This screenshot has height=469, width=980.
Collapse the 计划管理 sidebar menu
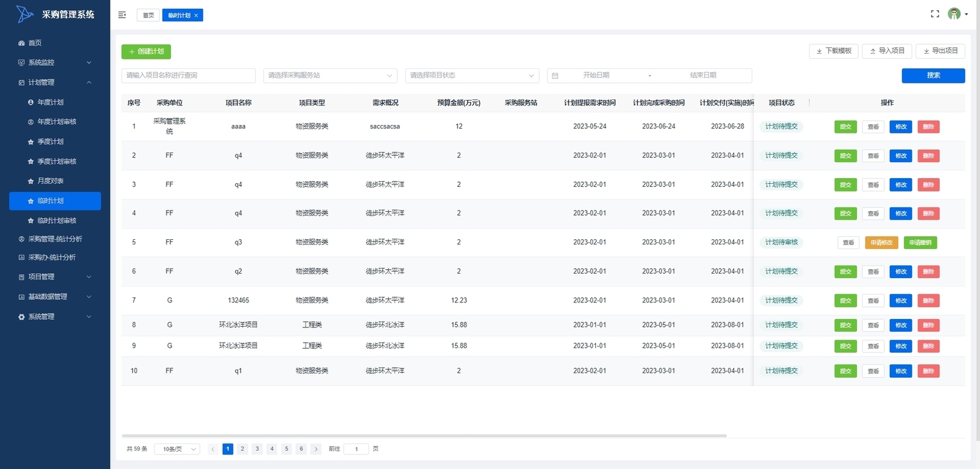tap(55, 82)
